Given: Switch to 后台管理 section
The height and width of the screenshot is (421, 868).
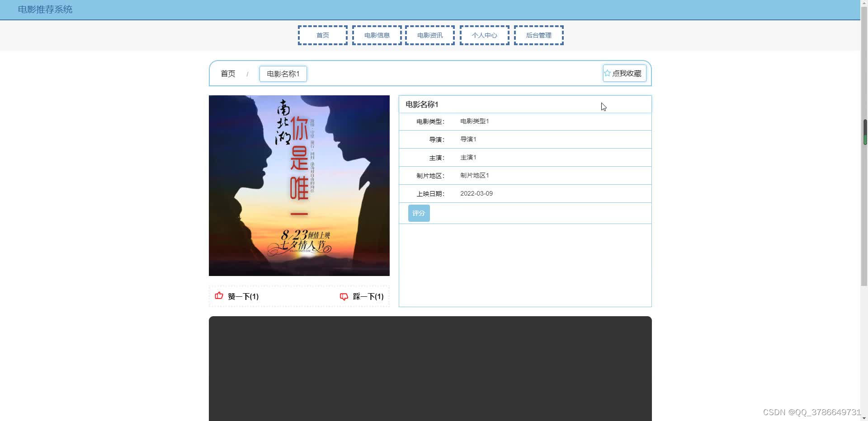Looking at the screenshot, I should (539, 35).
